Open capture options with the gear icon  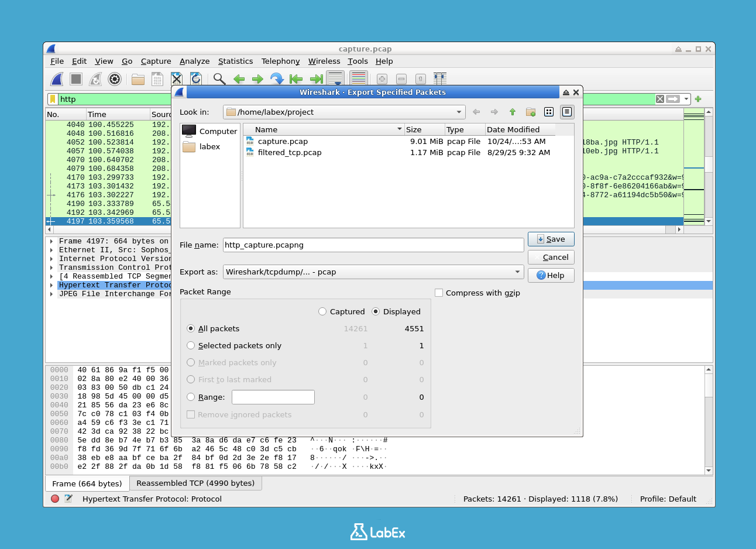(114, 78)
